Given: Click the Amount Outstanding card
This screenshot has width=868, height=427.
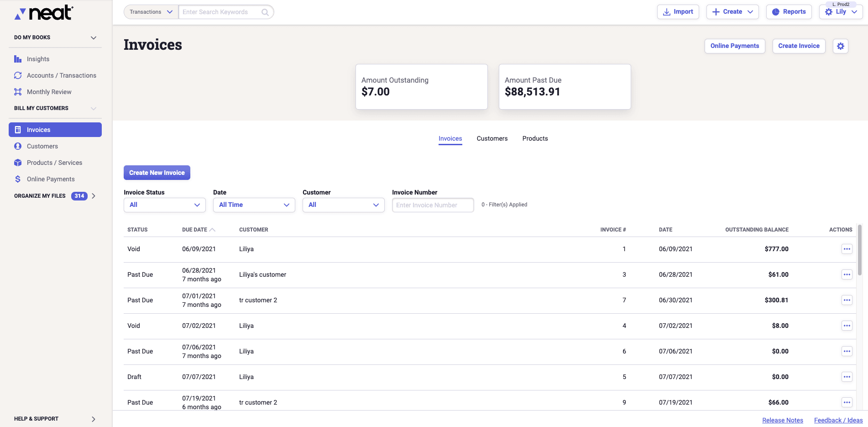Looking at the screenshot, I should click(x=422, y=87).
